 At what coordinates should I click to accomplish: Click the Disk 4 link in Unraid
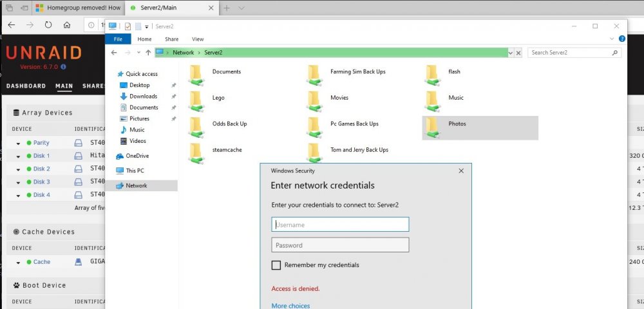point(41,195)
